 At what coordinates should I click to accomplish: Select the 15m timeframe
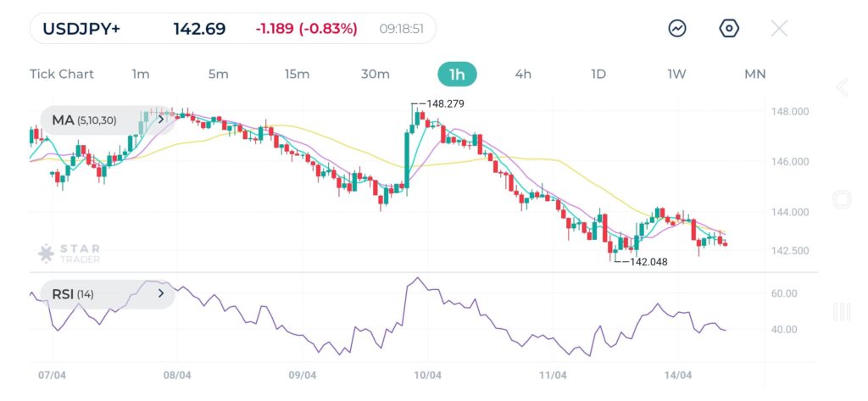pos(297,74)
